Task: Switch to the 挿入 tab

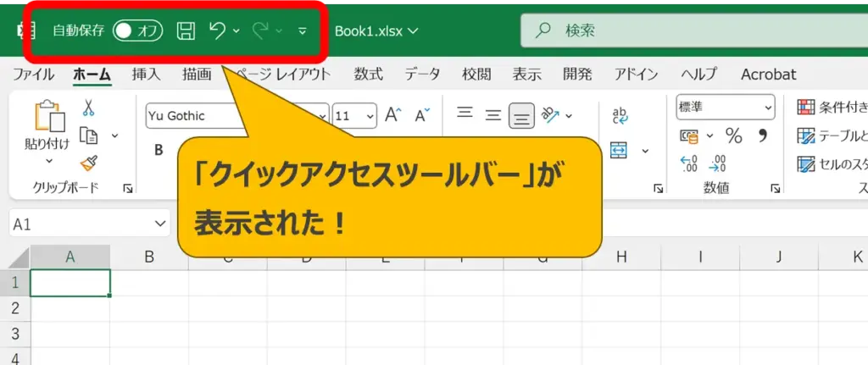Action: tap(146, 75)
